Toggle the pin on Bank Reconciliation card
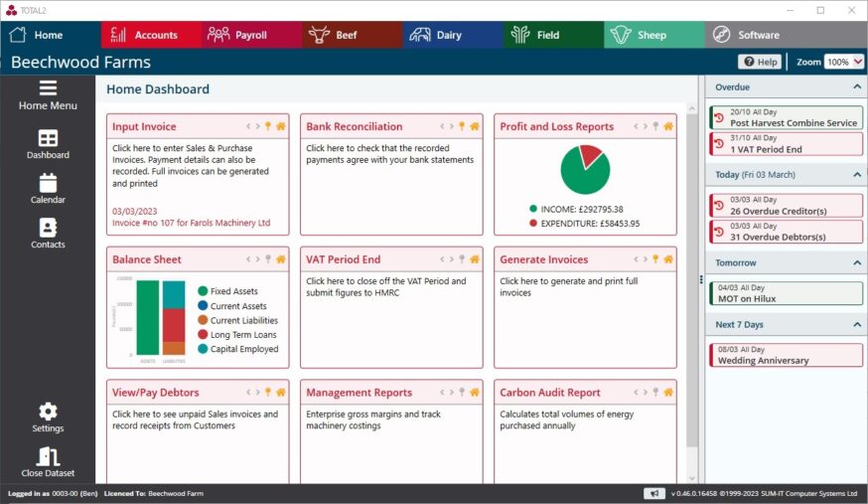868x504 pixels. pos(461,127)
